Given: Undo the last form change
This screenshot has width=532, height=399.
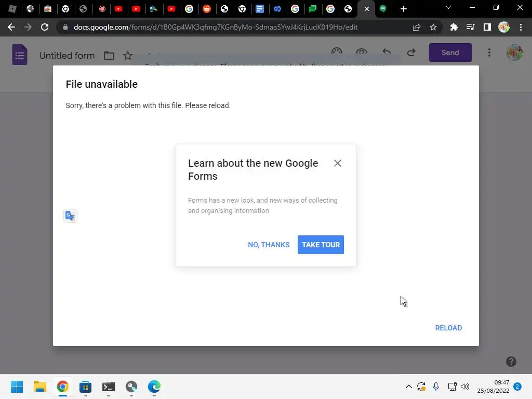Looking at the screenshot, I should (x=387, y=52).
